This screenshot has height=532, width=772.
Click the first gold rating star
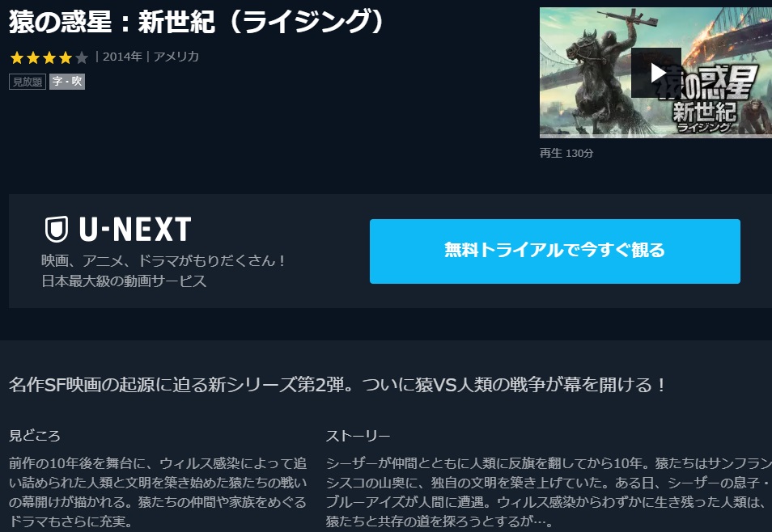coord(17,58)
